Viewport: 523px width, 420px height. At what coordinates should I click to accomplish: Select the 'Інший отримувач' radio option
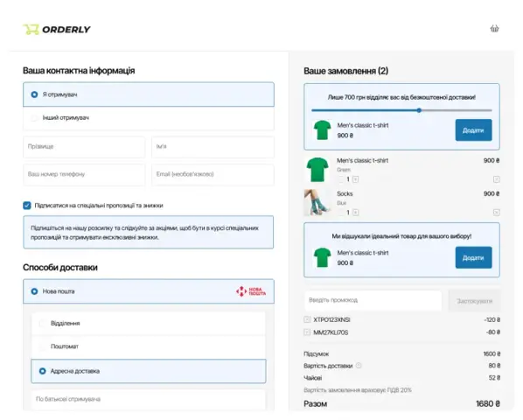click(34, 118)
